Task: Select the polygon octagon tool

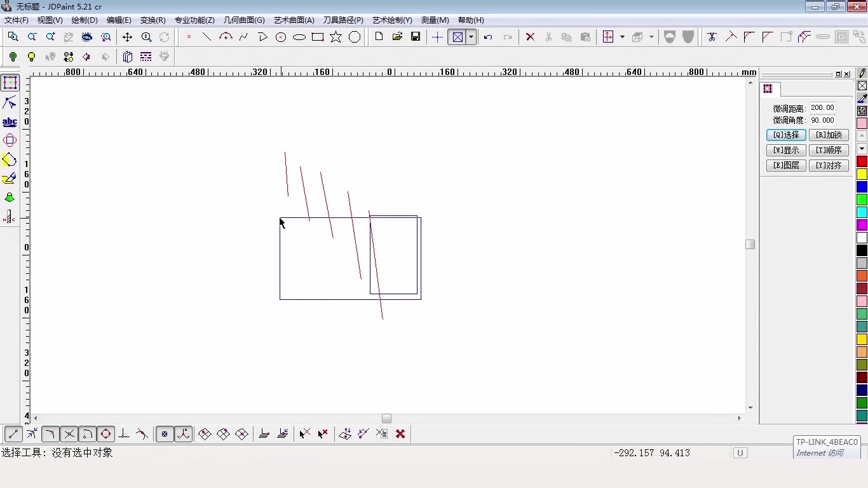Action: click(355, 37)
